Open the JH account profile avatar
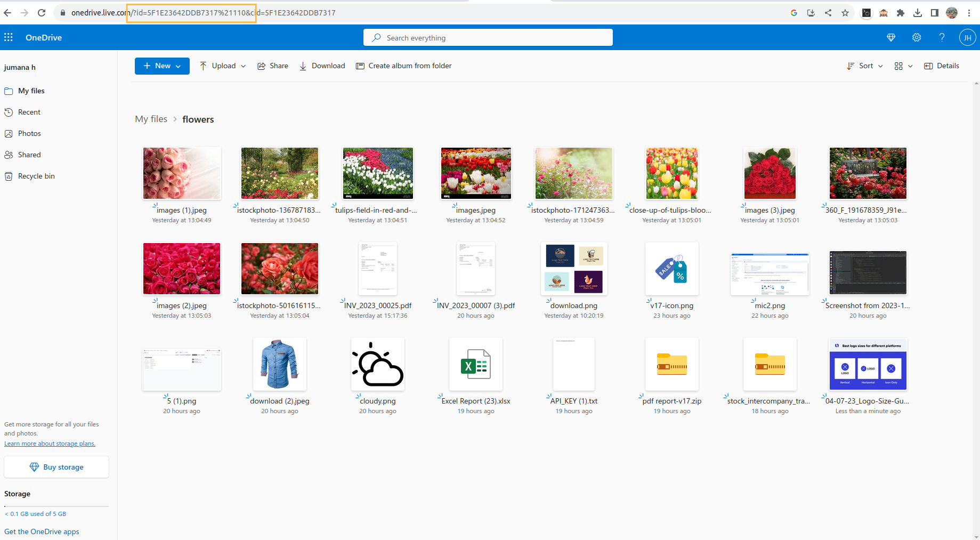Screen dimensions: 980x540 pos(967,37)
